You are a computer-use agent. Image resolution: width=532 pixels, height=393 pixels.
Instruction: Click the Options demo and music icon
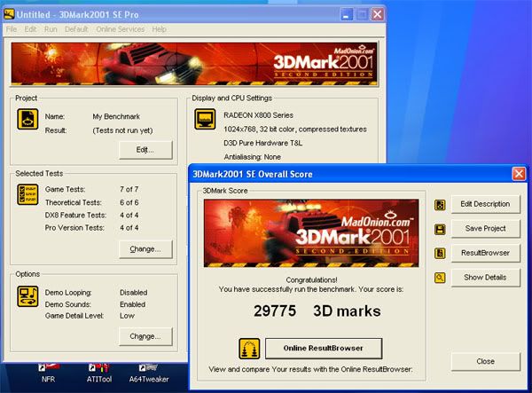(x=27, y=296)
